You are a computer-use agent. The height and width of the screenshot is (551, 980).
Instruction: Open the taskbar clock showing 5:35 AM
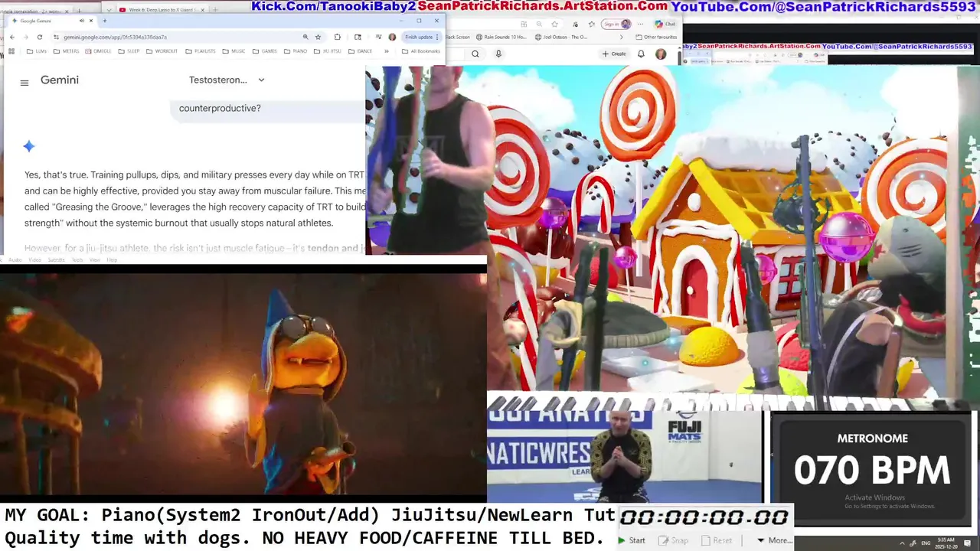[948, 543]
